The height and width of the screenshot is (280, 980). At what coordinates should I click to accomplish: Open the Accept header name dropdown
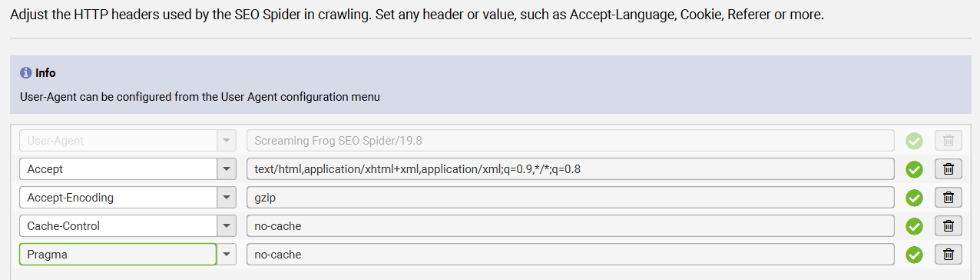(227, 169)
